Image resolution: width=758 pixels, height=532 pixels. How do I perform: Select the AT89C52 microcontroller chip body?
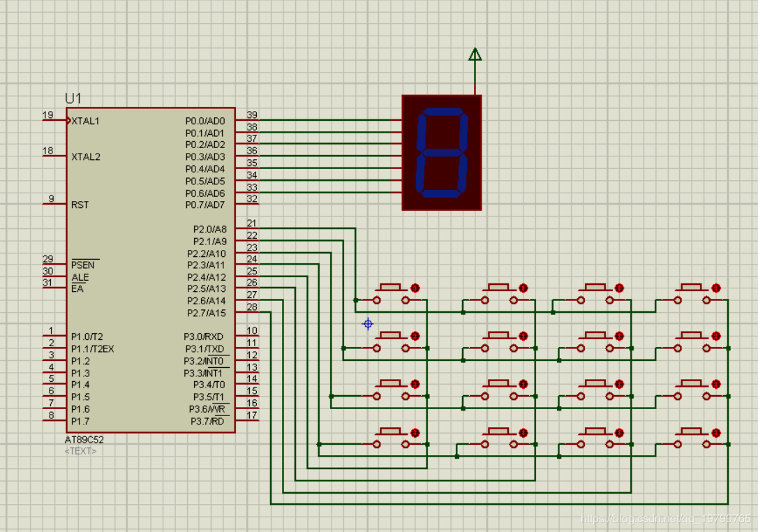point(151,270)
